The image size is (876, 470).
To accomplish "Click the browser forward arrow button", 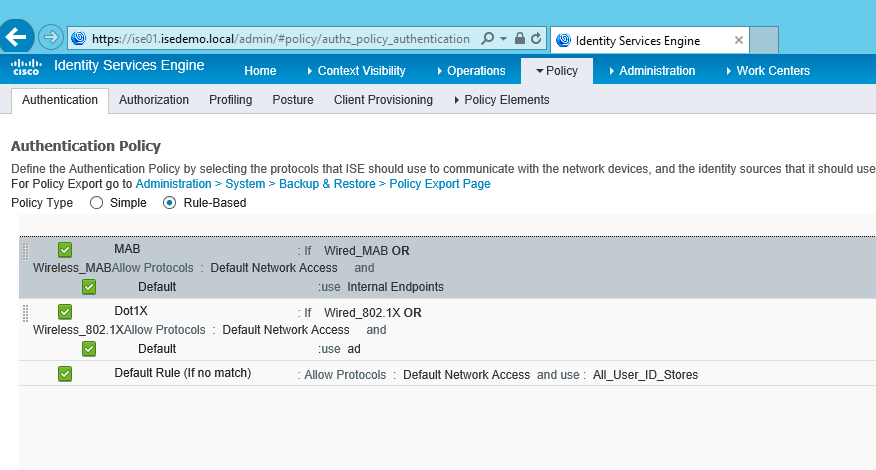I will (x=51, y=37).
